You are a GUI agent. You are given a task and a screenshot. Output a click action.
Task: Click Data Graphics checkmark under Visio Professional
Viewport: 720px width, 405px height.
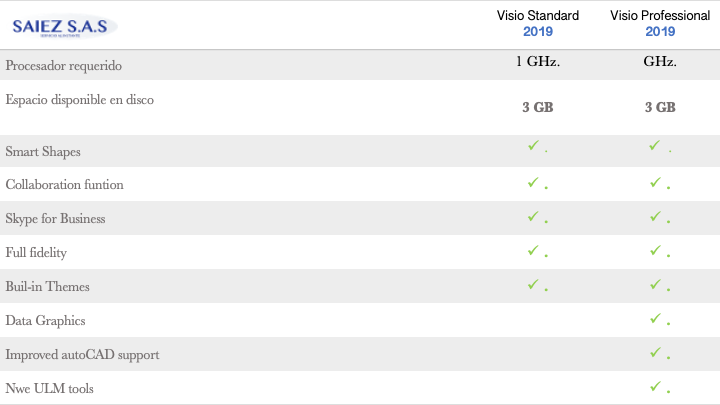[655, 318]
